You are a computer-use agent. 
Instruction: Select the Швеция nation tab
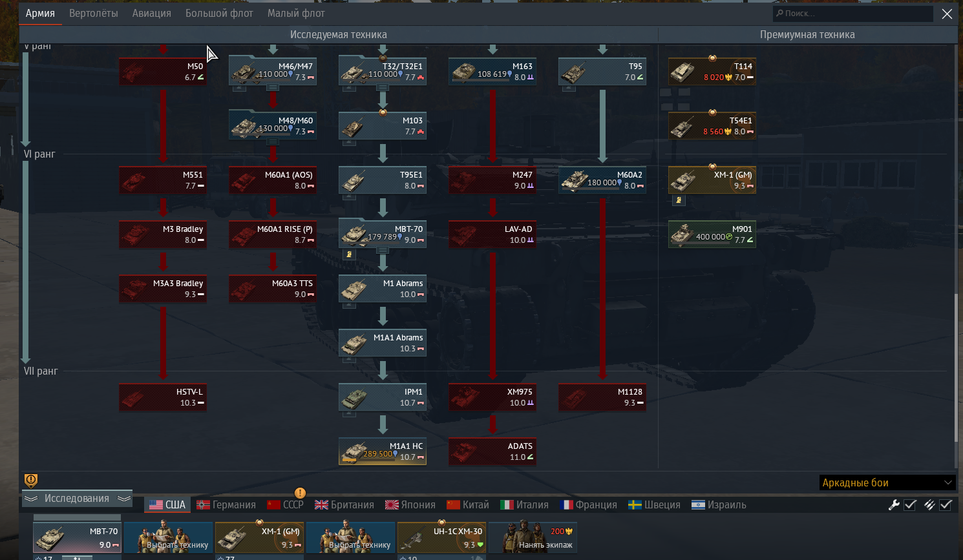point(653,504)
